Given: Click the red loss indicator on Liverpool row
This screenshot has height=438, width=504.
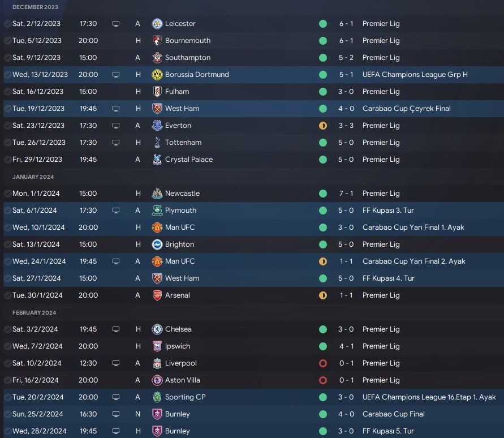Looking at the screenshot, I should point(323,363).
